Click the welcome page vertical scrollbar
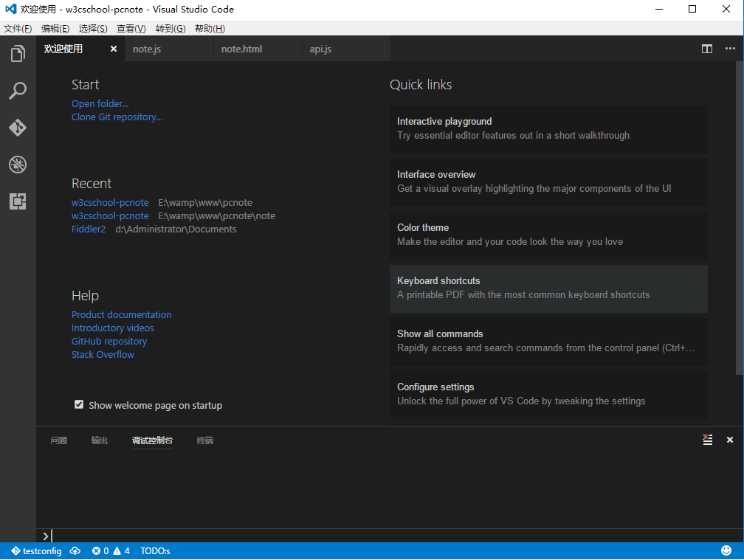 [x=740, y=221]
